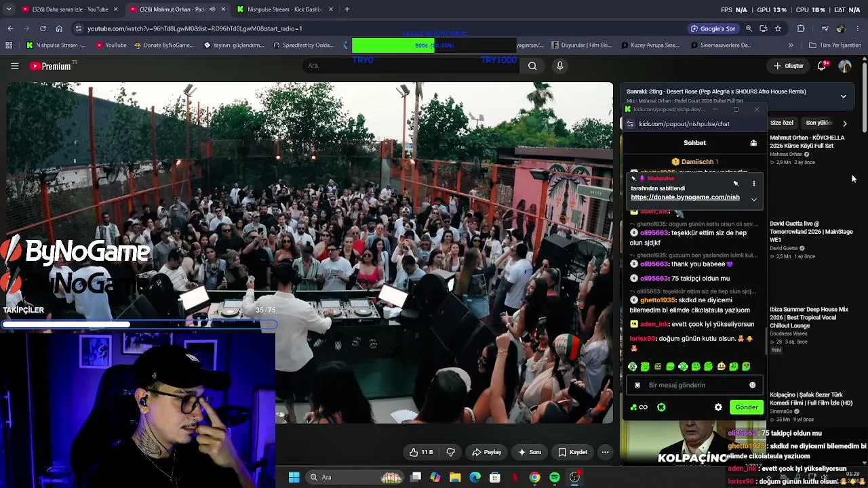Open the YouTube guide hamburger menu
The width and height of the screenshot is (868, 488).
coord(14,66)
